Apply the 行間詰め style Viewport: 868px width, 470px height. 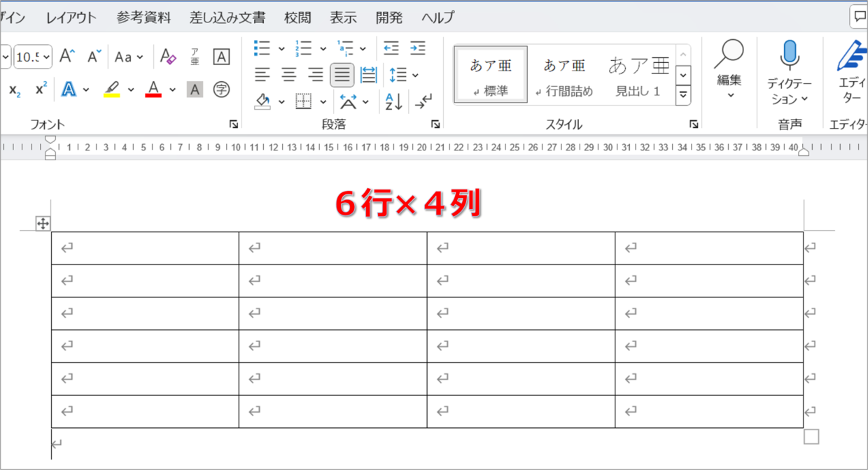click(x=564, y=76)
